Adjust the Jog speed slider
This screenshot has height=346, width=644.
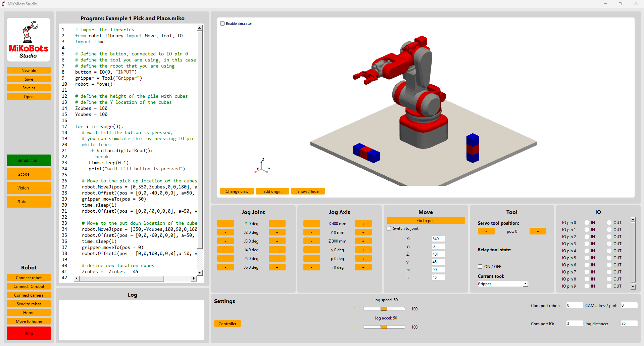point(384,308)
